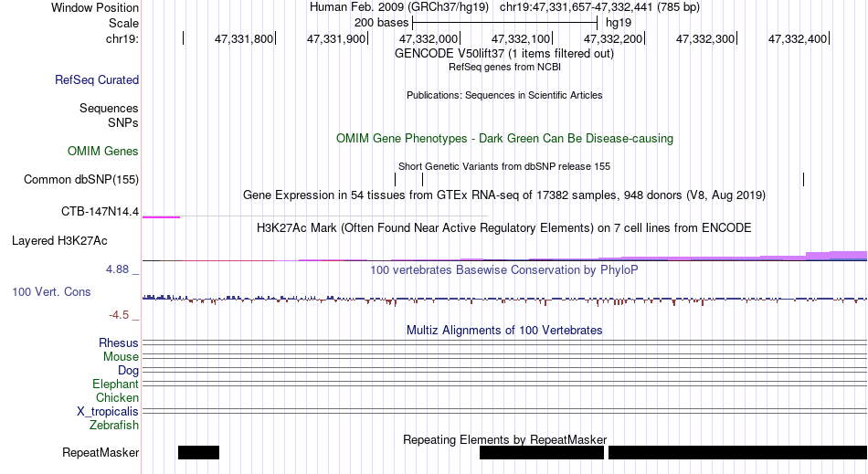Viewport: 868px width, 474px height.
Task: Click the magenta CTB-147N14.4 expression bar
Action: [161, 217]
